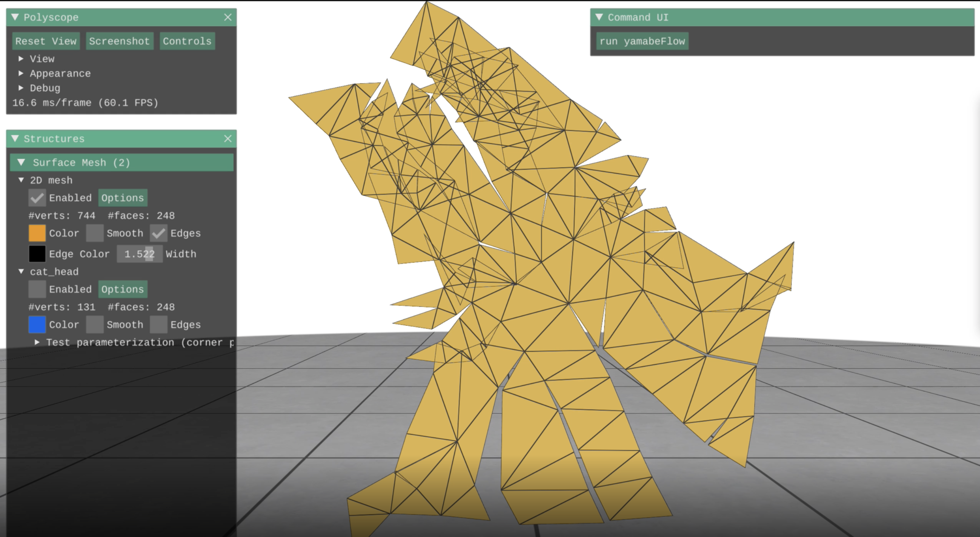Viewport: 980px width, 537px height.
Task: Expand the View section in Polyscope panel
Action: [42, 58]
